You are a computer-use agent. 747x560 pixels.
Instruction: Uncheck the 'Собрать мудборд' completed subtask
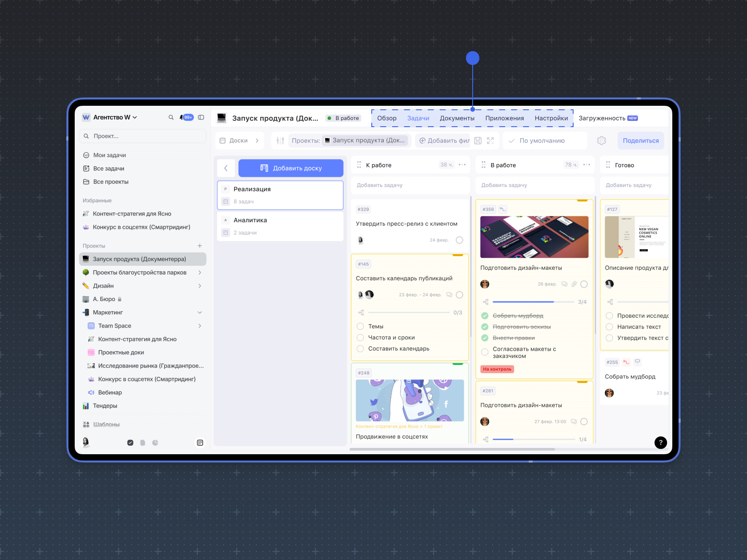485,316
